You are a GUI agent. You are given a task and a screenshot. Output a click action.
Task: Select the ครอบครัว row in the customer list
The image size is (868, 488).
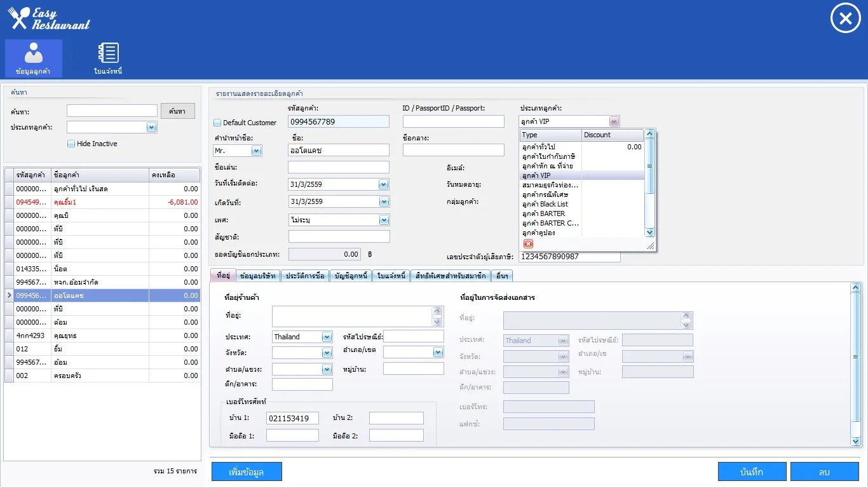(102, 376)
